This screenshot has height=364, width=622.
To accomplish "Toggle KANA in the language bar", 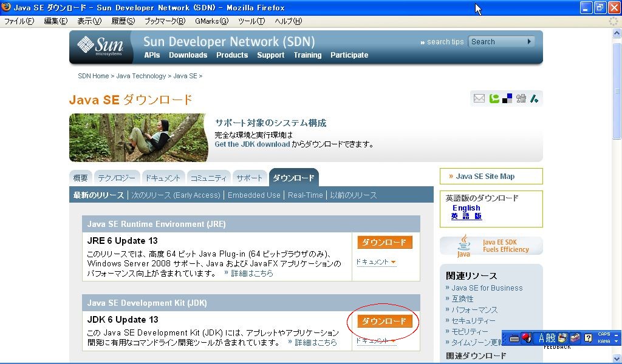I will [x=604, y=341].
